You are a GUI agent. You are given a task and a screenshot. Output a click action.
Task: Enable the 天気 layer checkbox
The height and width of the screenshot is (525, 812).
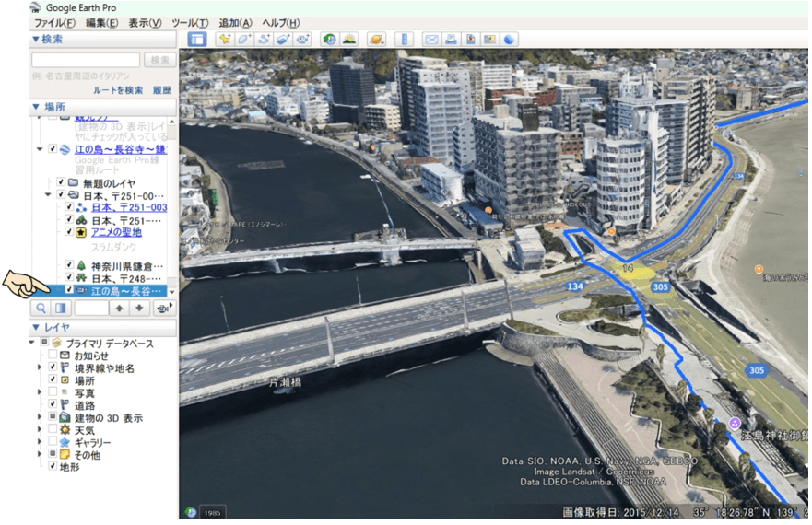pyautogui.click(x=53, y=430)
